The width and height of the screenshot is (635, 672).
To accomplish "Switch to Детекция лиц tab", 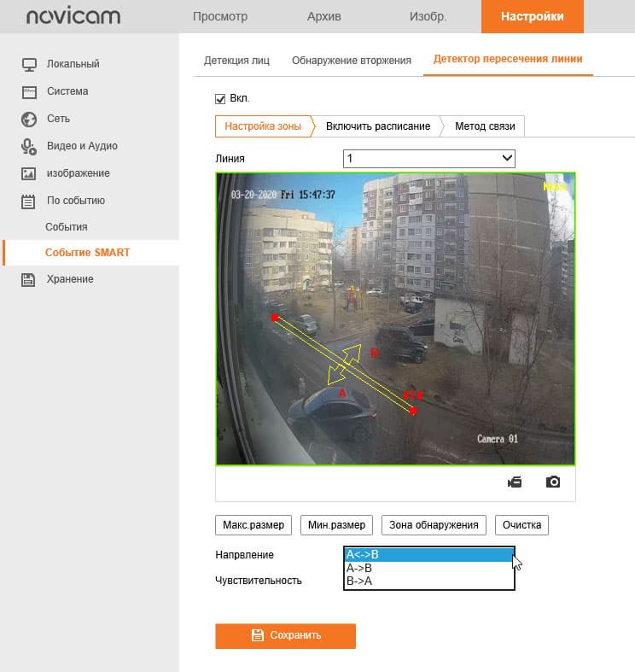I will click(x=237, y=61).
